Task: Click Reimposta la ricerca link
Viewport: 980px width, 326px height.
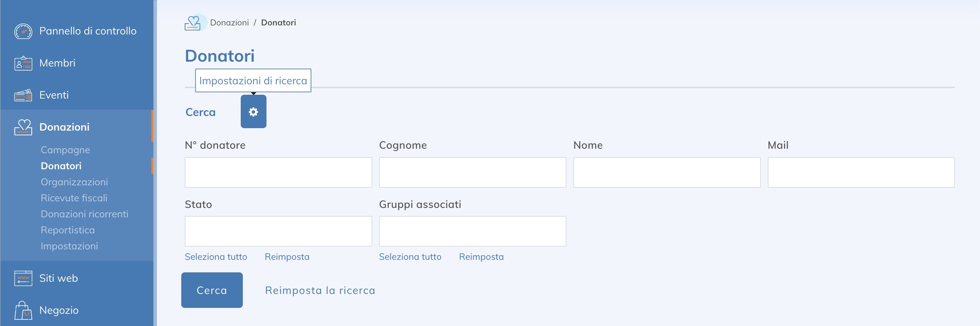Action: 320,290
